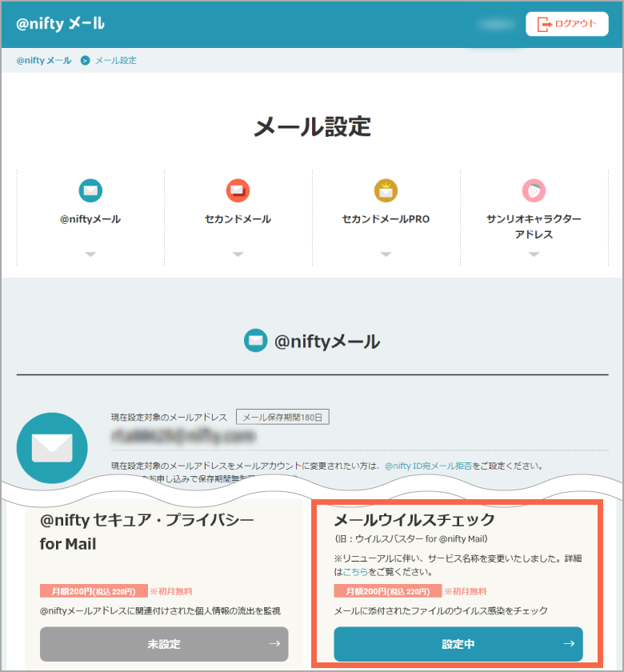Open the セカンドメールPRO tab label
Viewport: 624px width, 672px height.
(386, 219)
